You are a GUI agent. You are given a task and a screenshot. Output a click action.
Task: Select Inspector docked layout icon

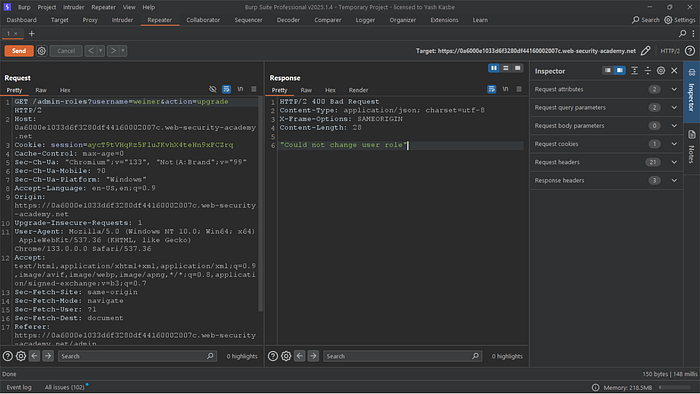620,71
